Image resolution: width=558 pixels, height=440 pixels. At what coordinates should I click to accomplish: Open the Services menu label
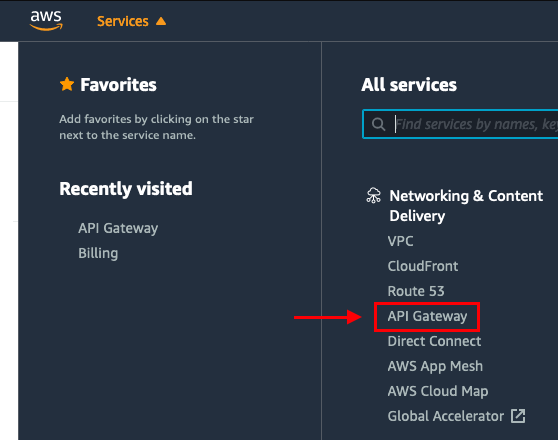pos(123,21)
